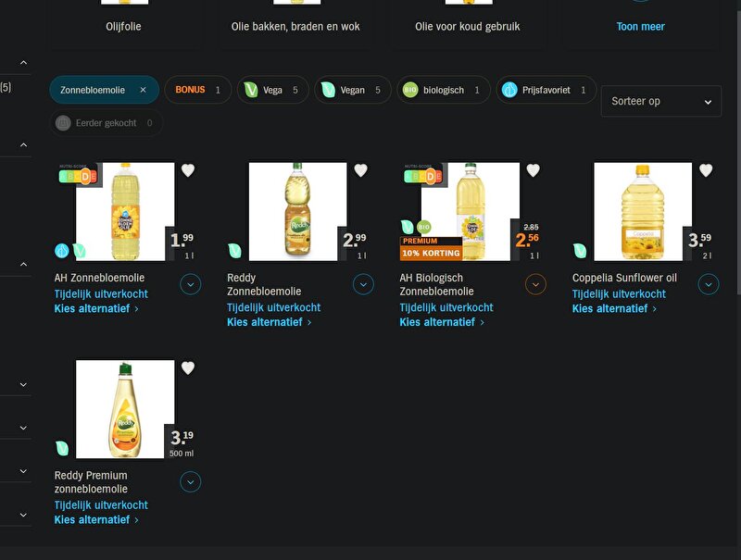Image resolution: width=741 pixels, height=560 pixels.
Task: Favorite Reddy Premium zonnebloemolie heart icon
Action: [x=188, y=367]
